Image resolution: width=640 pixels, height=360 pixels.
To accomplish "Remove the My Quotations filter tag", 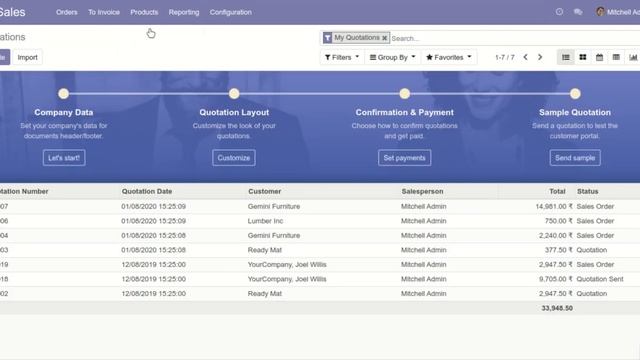I will 384,38.
